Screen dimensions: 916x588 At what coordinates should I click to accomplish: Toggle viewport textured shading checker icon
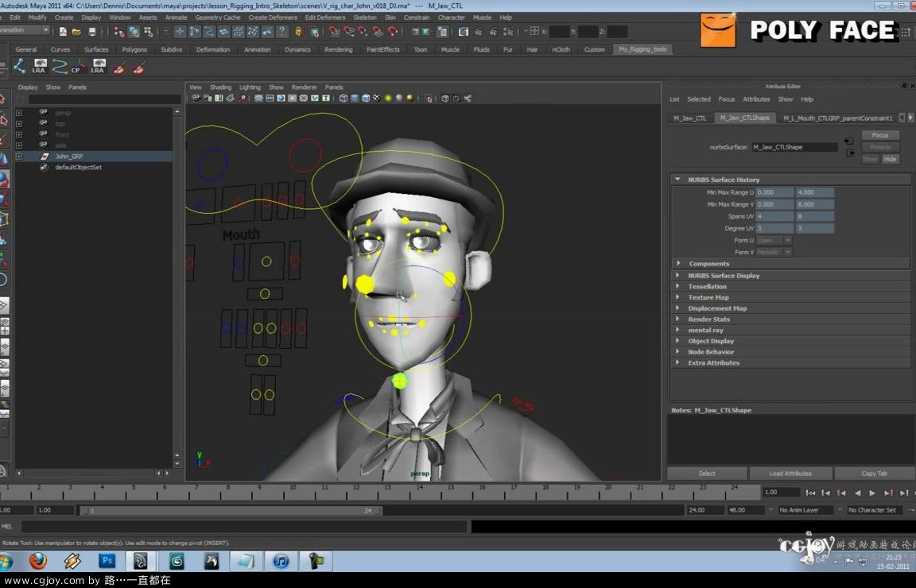[x=377, y=98]
